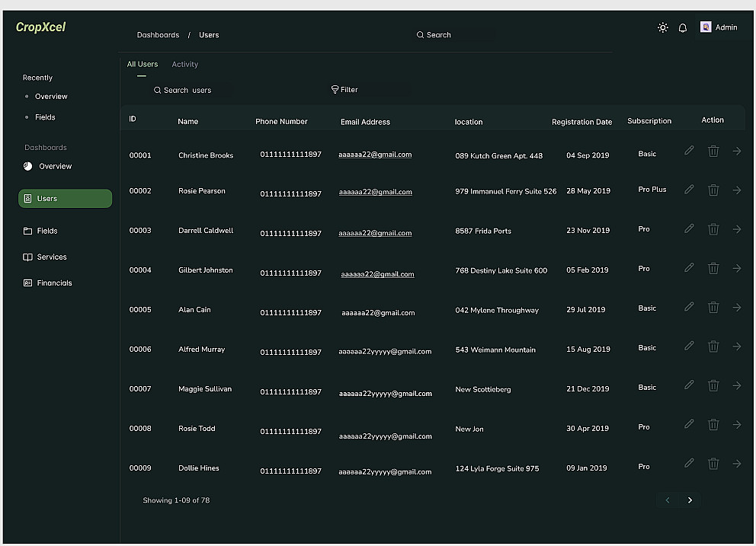Edit Christine Brooks with pencil icon

tap(689, 150)
